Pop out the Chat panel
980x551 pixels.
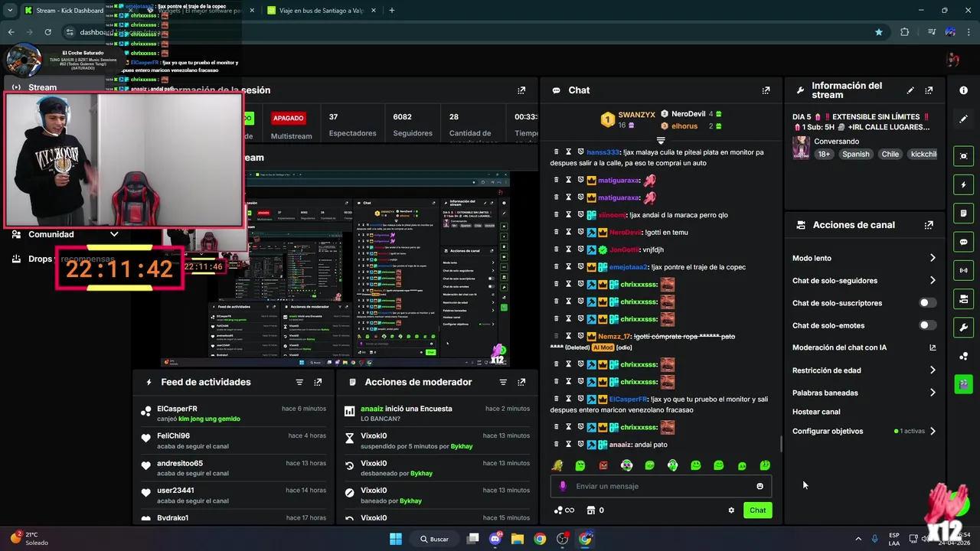click(766, 90)
